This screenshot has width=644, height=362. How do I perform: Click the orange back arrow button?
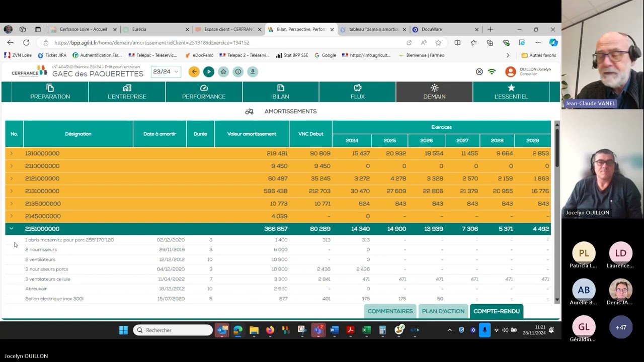point(194,72)
